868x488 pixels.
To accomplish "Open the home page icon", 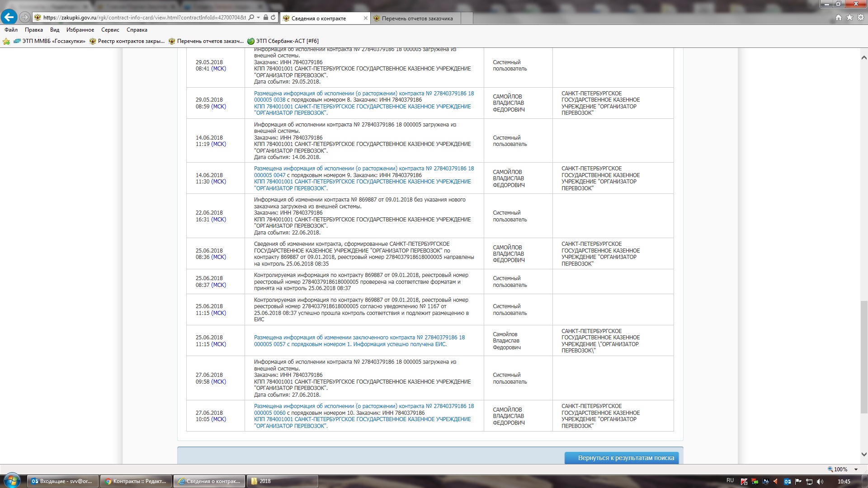I will click(839, 18).
